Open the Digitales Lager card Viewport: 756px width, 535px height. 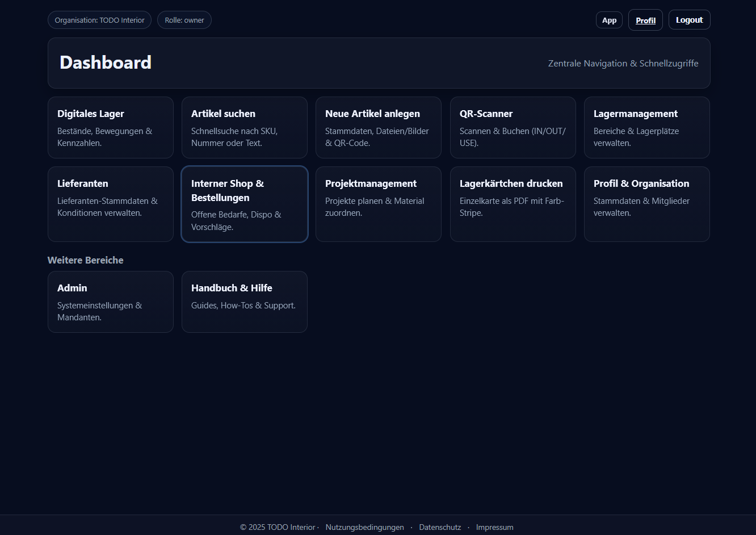click(x=110, y=127)
